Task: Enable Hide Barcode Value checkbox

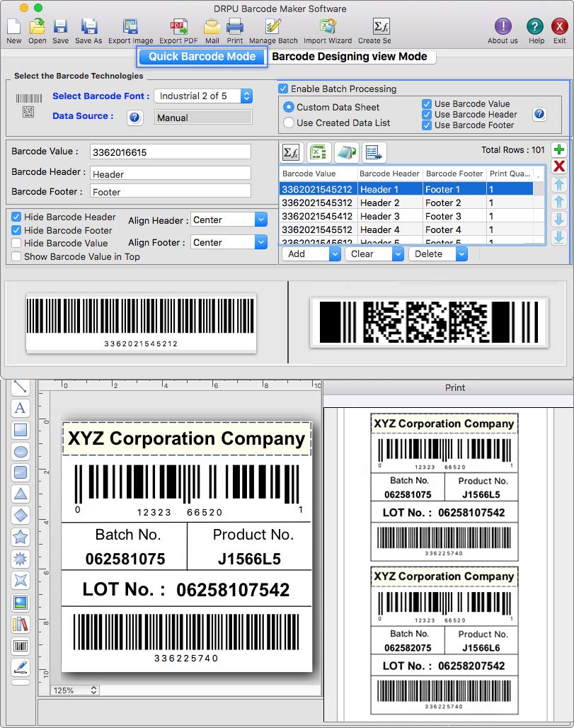Action: click(x=16, y=243)
